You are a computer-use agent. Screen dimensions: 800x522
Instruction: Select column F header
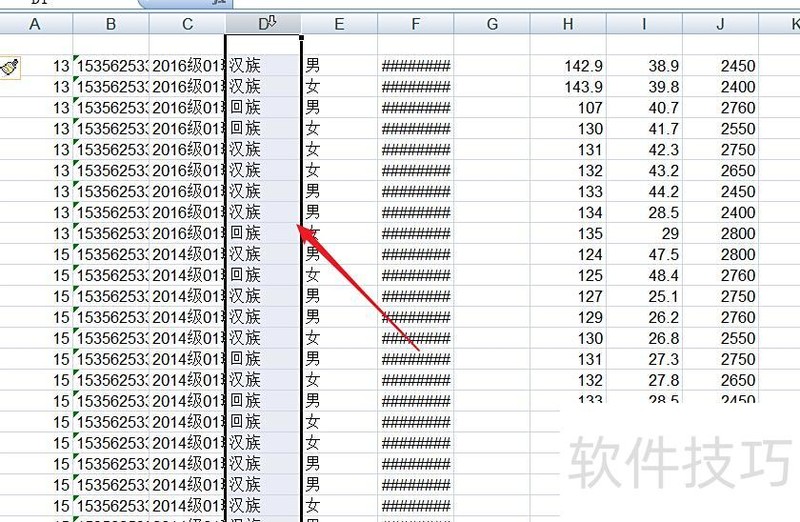click(x=415, y=24)
